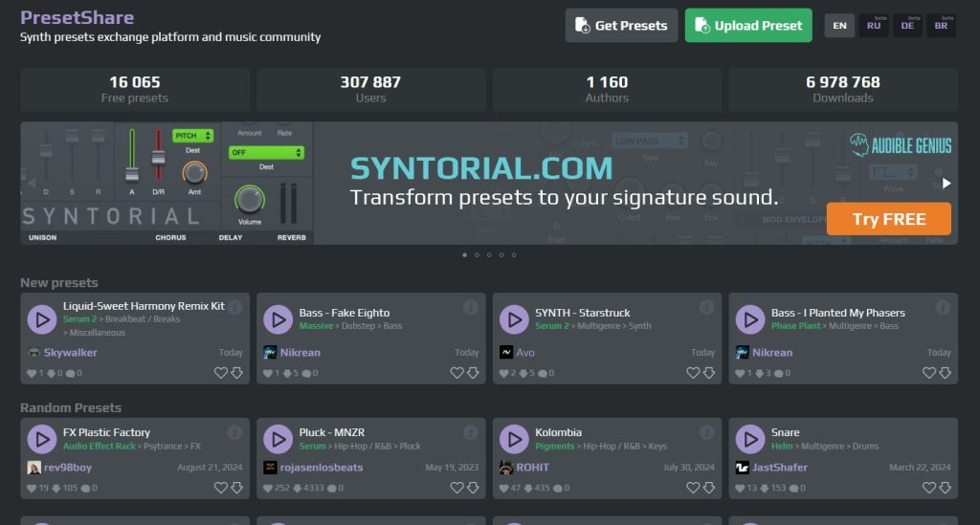Favorite the Kolombia preset
Viewport: 980px width, 525px height.
[x=693, y=488]
